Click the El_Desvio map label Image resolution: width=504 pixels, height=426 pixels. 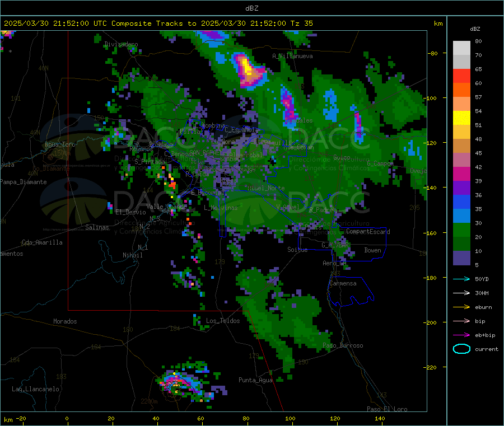tap(130, 212)
